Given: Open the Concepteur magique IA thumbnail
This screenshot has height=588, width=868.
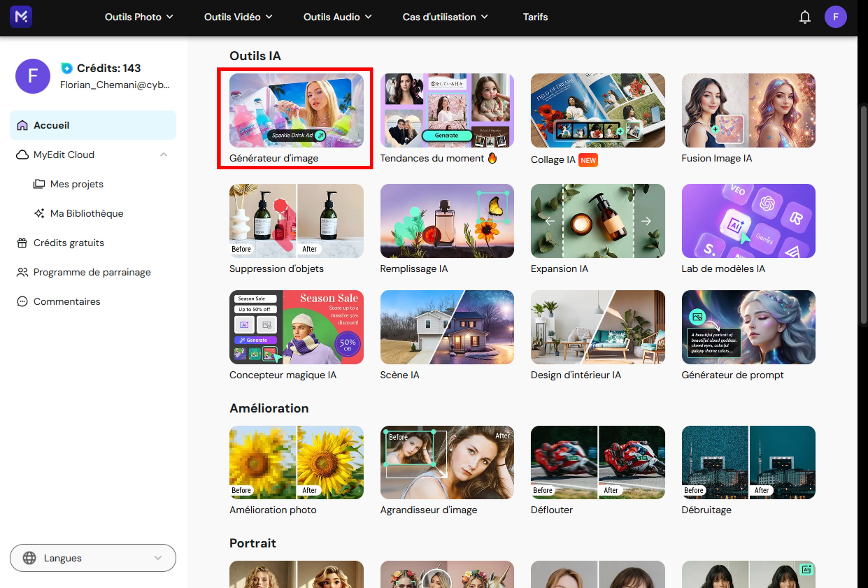Looking at the screenshot, I should [296, 327].
